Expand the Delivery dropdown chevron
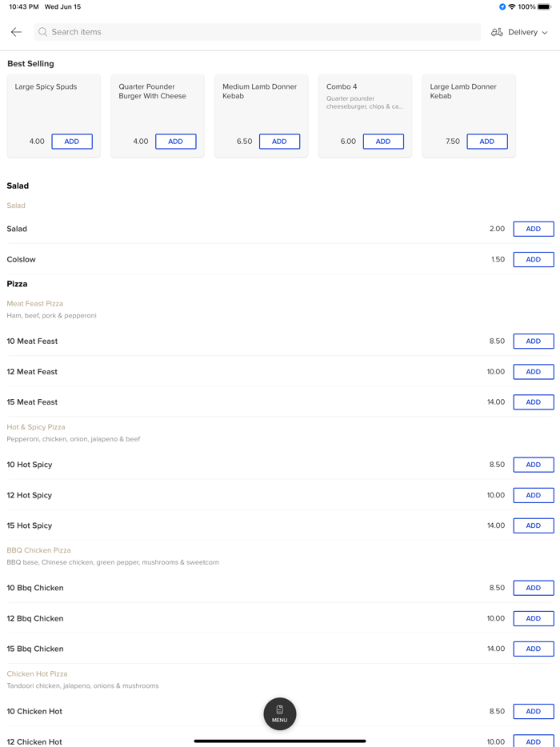 [545, 33]
